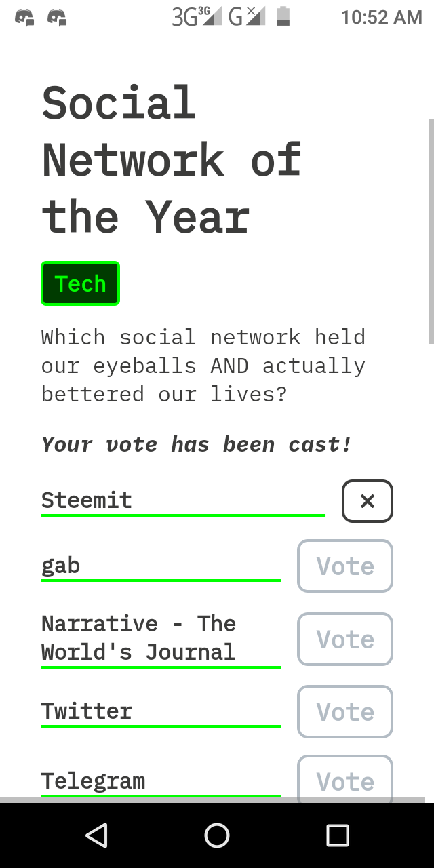Screen dimensions: 434x868
Task: Vote for Narrative - The World's Journal
Action: coord(345,639)
